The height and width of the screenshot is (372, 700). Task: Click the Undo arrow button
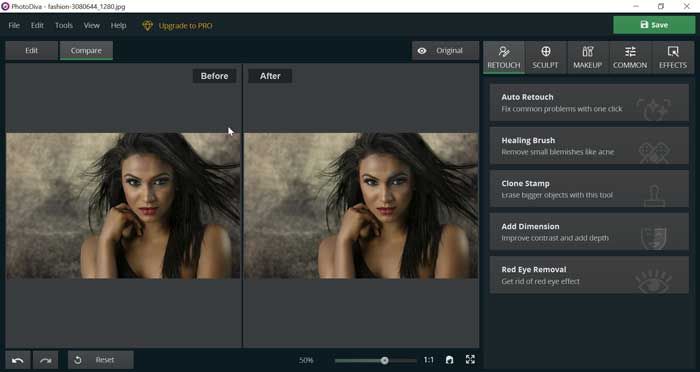point(18,360)
